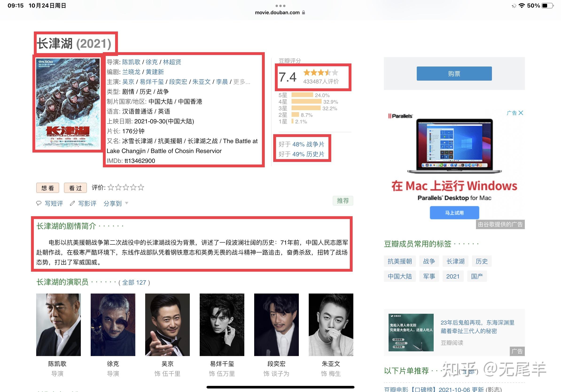Click the 广告 ad info label

coord(512,113)
